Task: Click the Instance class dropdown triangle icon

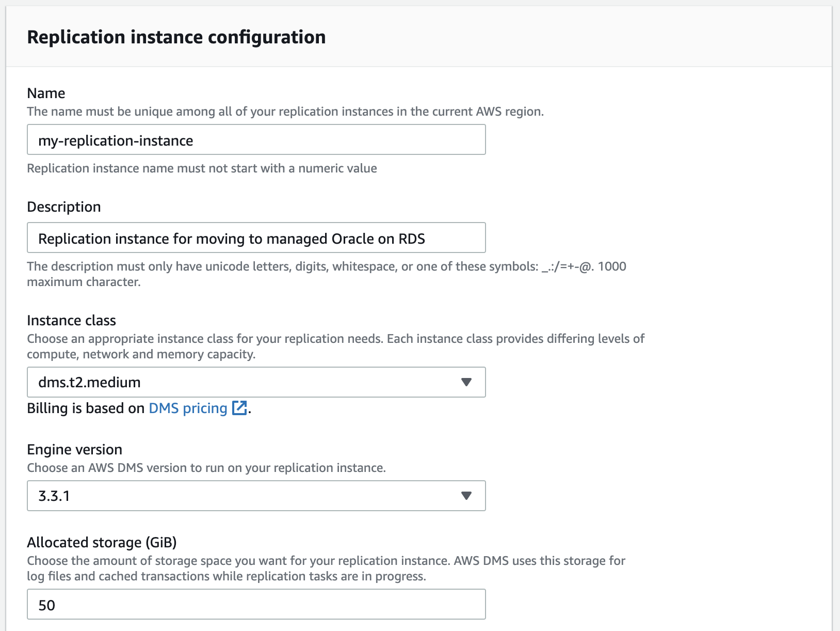Action: pos(466,382)
